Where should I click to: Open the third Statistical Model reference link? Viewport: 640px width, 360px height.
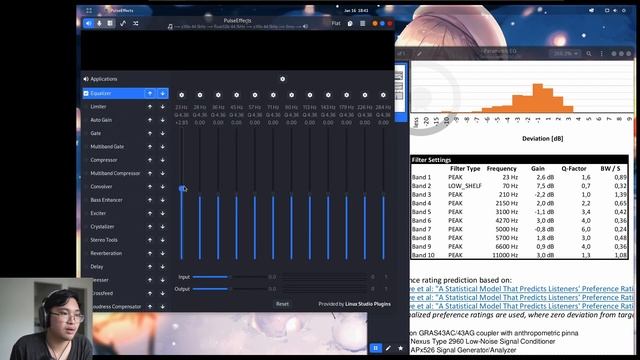tap(521, 306)
